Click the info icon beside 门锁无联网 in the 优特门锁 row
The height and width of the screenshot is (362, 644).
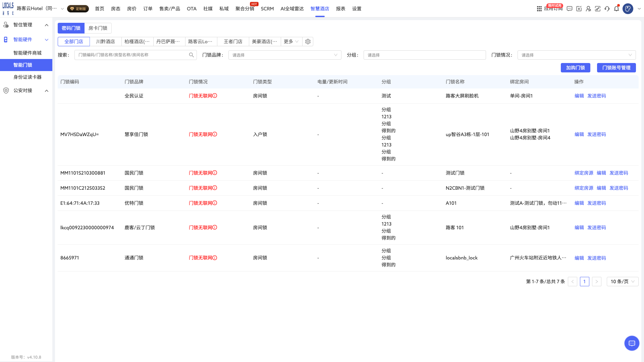[215, 203]
